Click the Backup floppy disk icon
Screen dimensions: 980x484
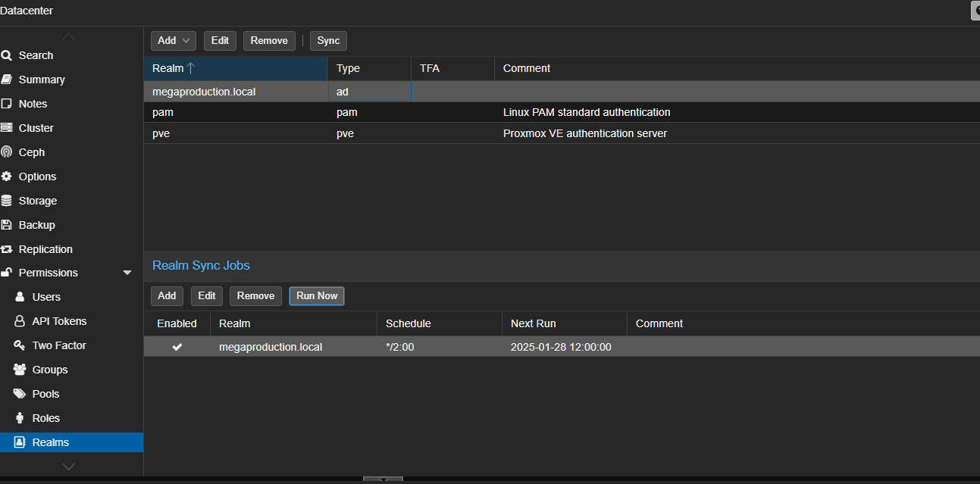6,225
